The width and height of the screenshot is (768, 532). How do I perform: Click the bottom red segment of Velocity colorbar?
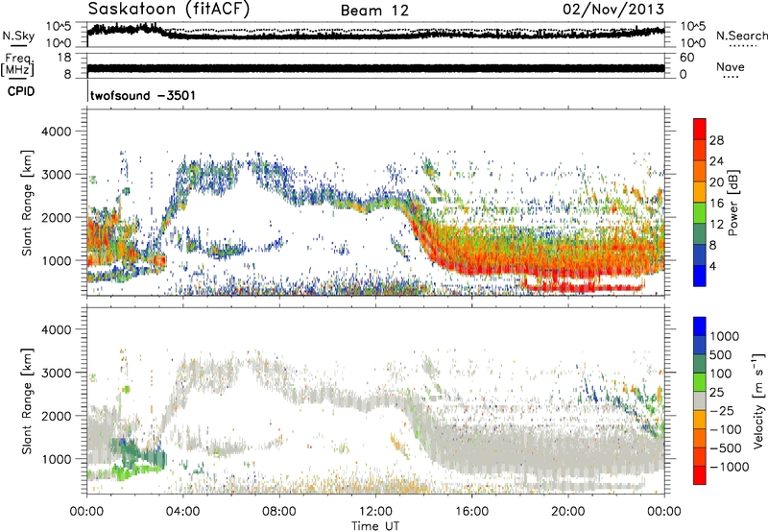click(700, 475)
